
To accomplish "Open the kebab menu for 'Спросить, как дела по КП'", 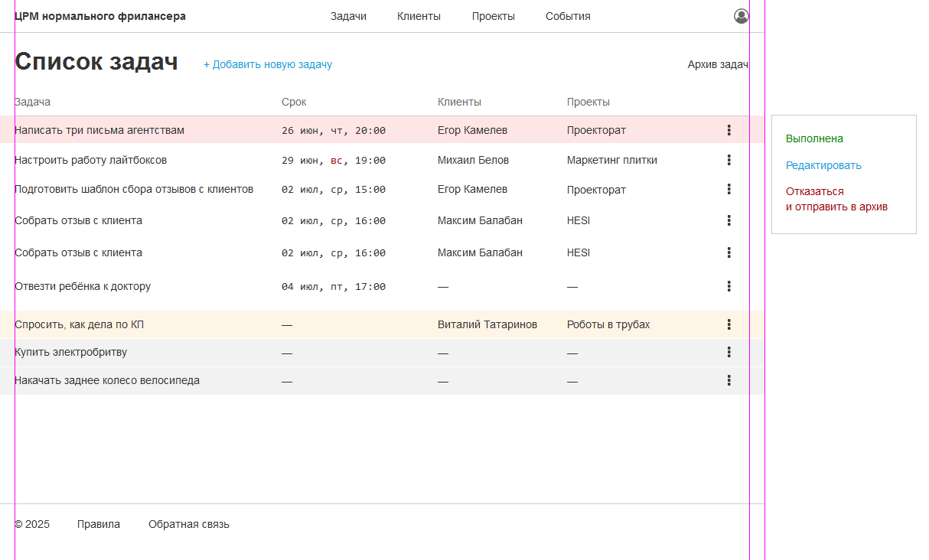I will coord(729,324).
